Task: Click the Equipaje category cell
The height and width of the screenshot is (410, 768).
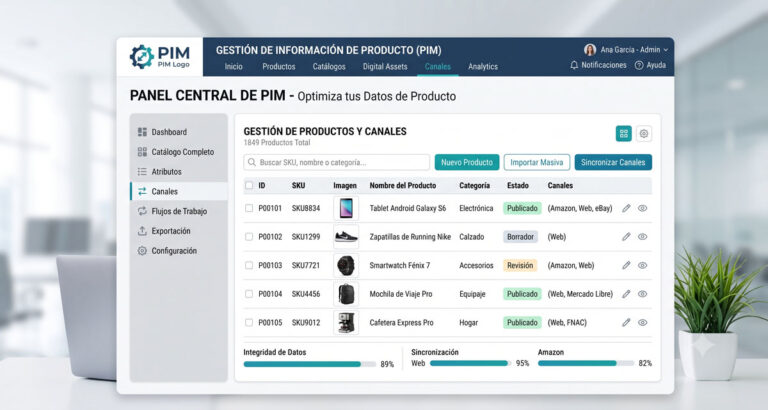Action: click(472, 294)
